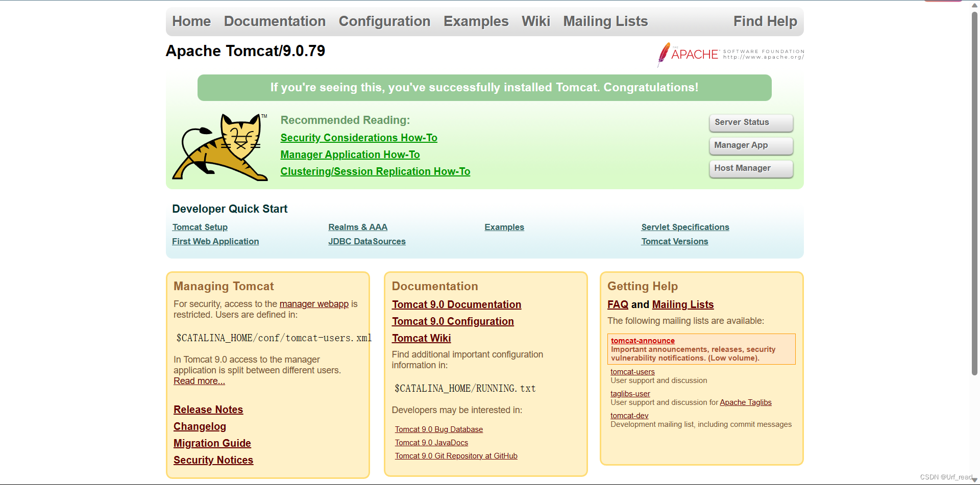Open Security Considerations How-To link
This screenshot has height=485, width=980.
pos(359,138)
